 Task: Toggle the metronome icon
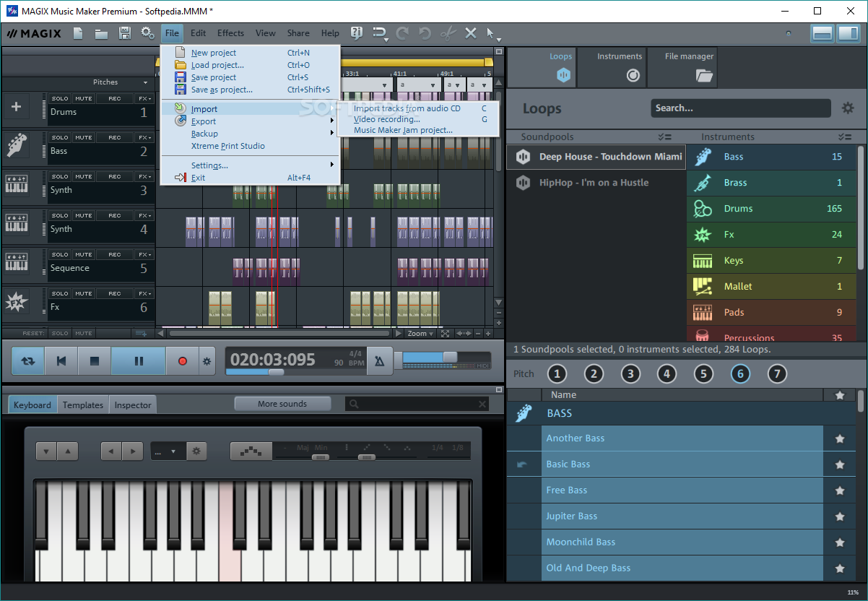click(380, 360)
